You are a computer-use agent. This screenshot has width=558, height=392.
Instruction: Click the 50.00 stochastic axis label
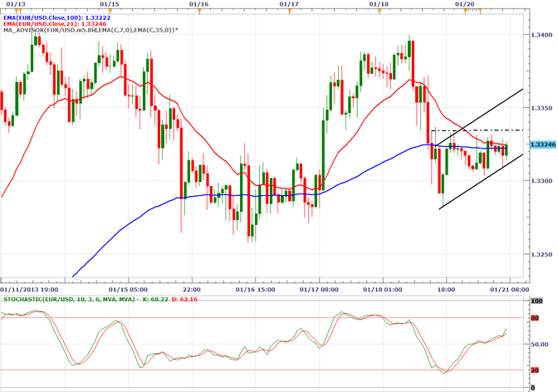[539, 344]
